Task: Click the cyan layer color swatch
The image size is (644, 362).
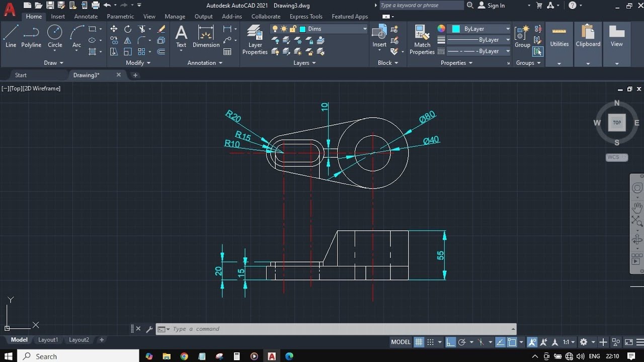Action: [302, 29]
